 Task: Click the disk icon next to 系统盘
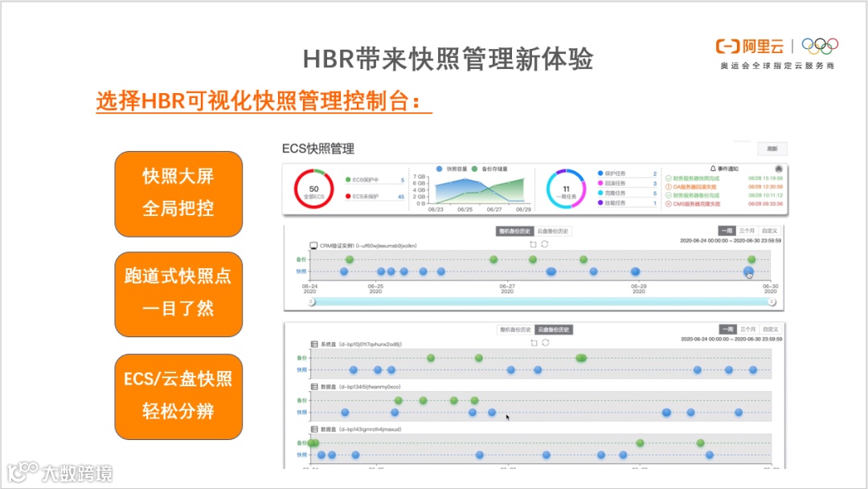[x=314, y=344]
